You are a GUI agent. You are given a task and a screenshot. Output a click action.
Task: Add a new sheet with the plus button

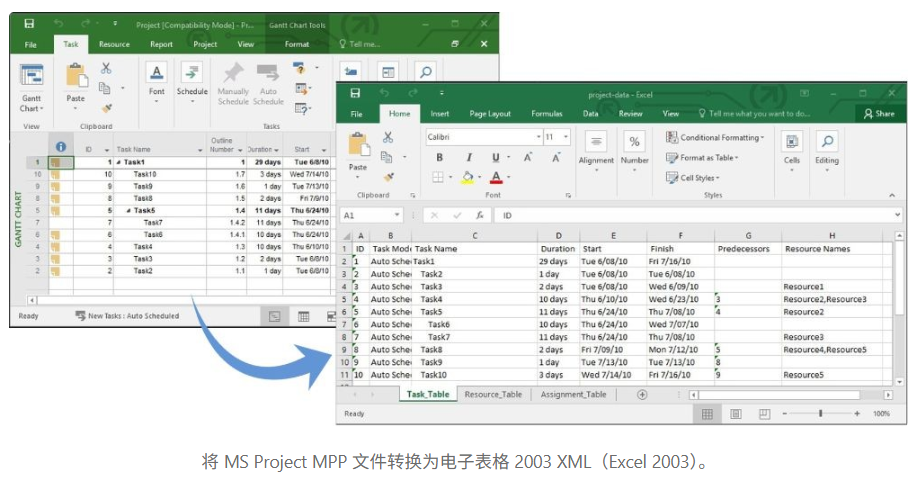click(642, 395)
